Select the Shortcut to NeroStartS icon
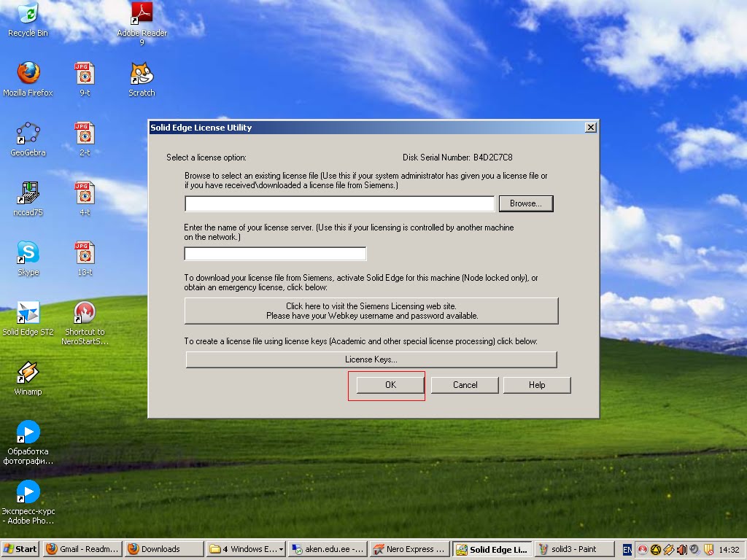The width and height of the screenshot is (747, 560). click(x=85, y=323)
